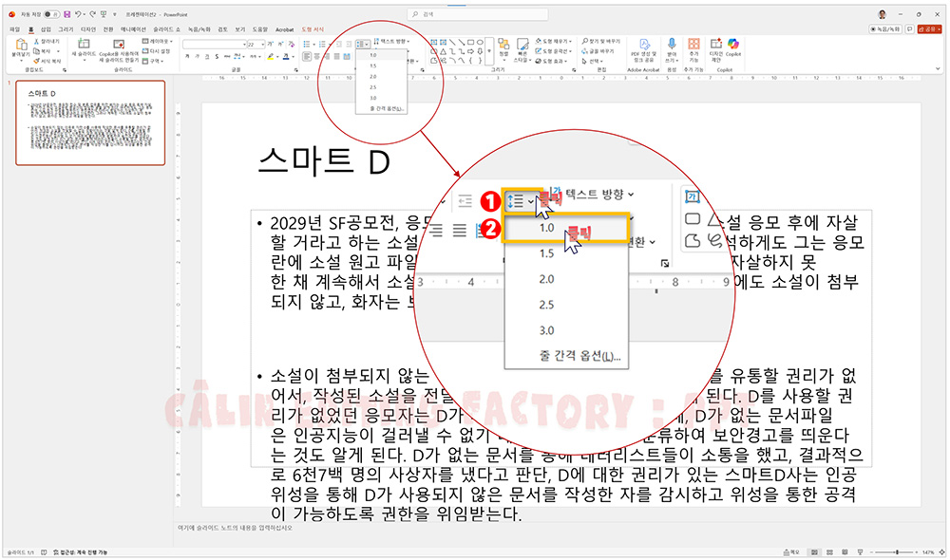The height and width of the screenshot is (560, 950).
Task: Select the Designer (디자인 제안) feature
Action: [x=715, y=49]
